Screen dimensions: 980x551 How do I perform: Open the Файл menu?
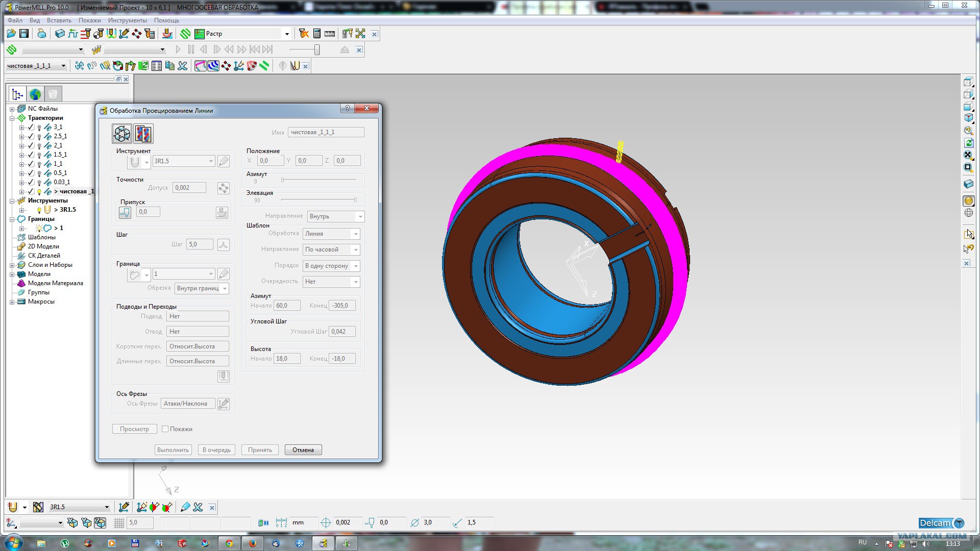tap(15, 20)
